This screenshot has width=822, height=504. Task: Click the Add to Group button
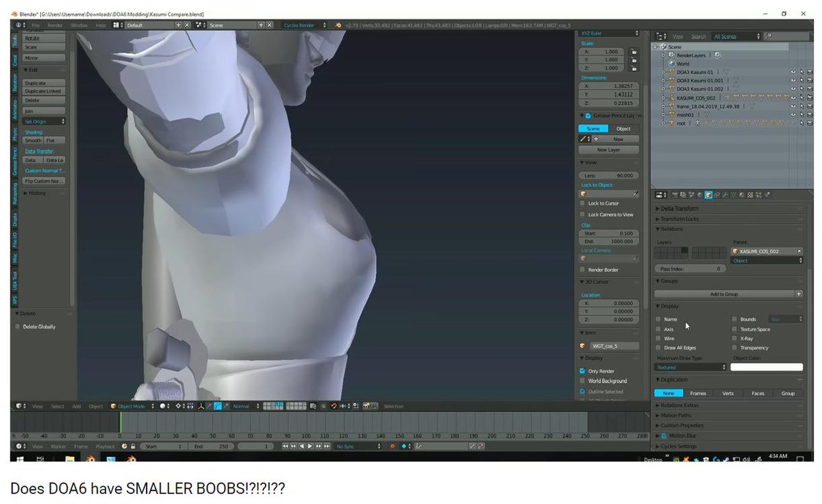724,294
